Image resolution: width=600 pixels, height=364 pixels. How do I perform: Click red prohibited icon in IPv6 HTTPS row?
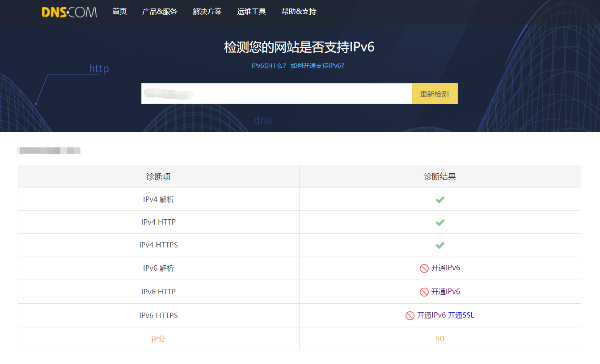click(x=410, y=316)
